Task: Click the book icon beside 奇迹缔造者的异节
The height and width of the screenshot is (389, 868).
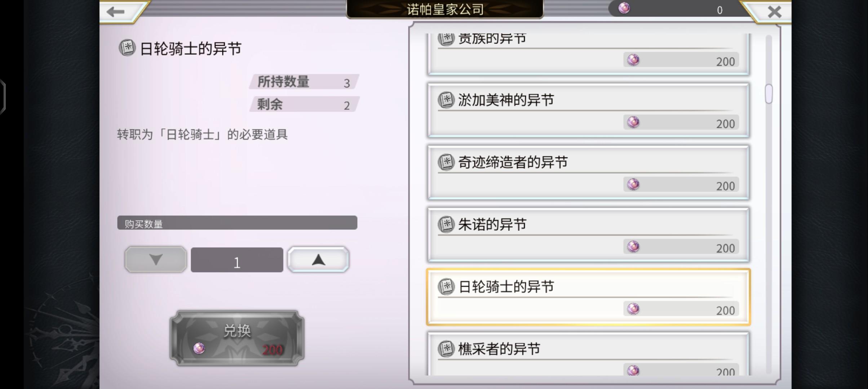Action: point(446,162)
